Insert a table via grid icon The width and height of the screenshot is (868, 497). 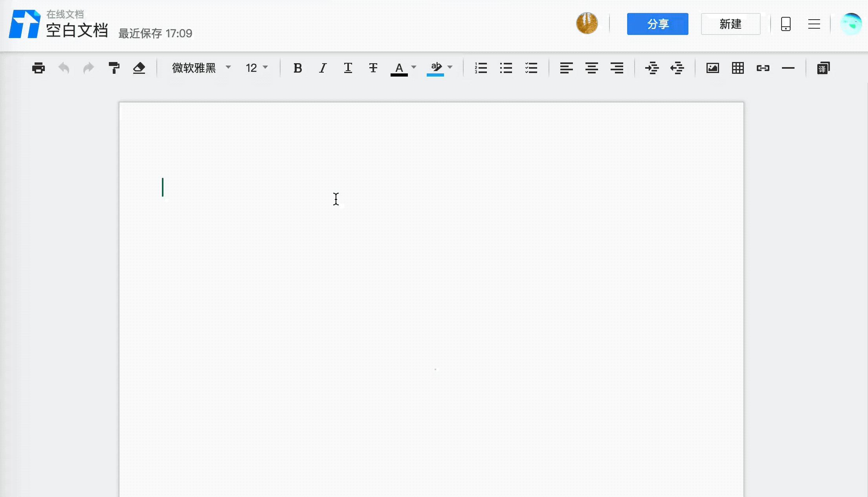738,68
